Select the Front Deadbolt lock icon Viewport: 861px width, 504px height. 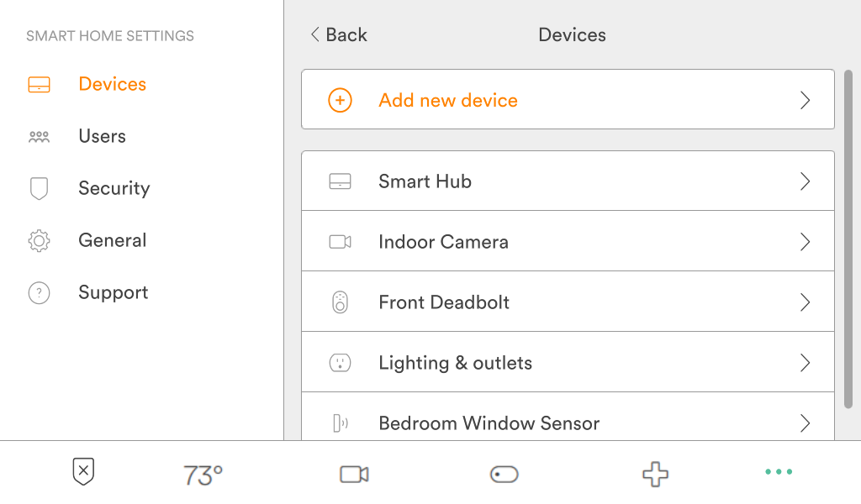pyautogui.click(x=340, y=302)
